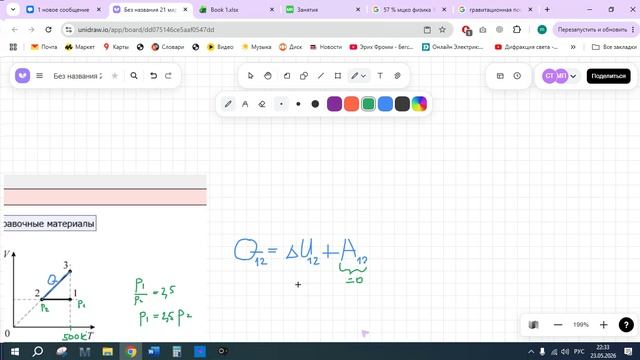The image size is (640, 360).
Task: Open the Словари bookmark
Action: click(x=167, y=47)
